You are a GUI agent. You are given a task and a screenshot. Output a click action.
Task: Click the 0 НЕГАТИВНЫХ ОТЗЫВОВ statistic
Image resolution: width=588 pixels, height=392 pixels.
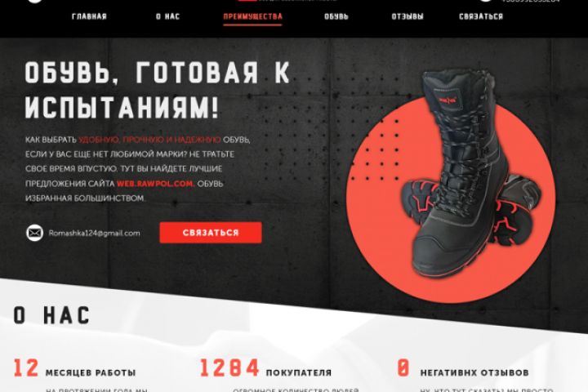coord(463,368)
